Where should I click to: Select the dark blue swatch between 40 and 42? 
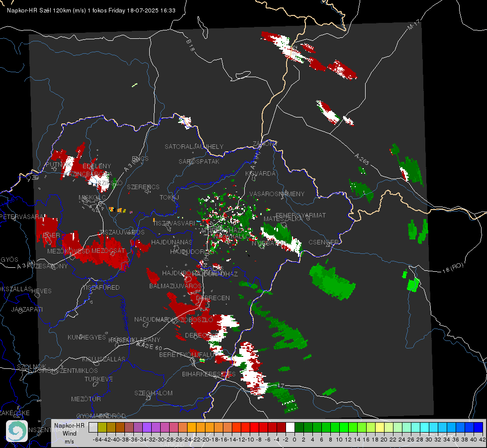coord(478,427)
